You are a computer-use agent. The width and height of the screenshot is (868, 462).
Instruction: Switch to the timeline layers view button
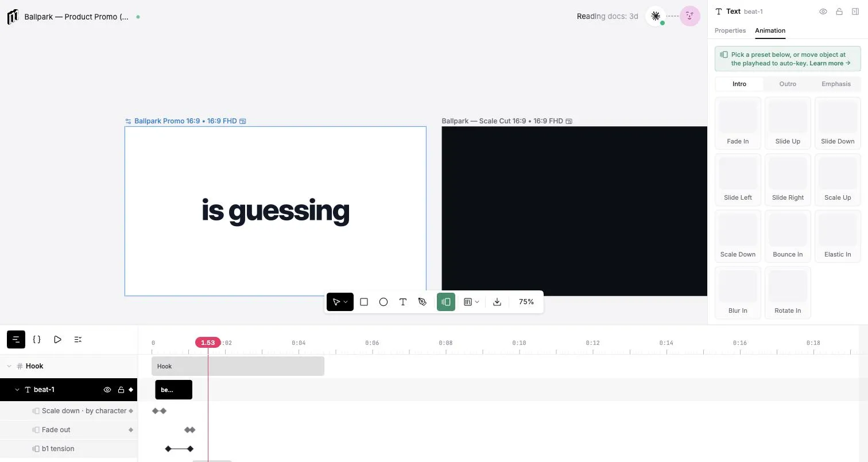[x=16, y=340]
